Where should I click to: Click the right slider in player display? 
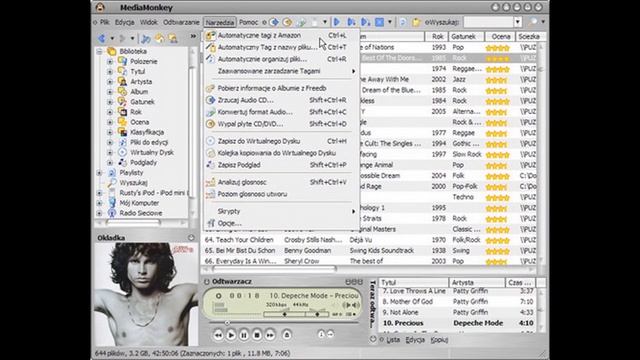click(318, 314)
